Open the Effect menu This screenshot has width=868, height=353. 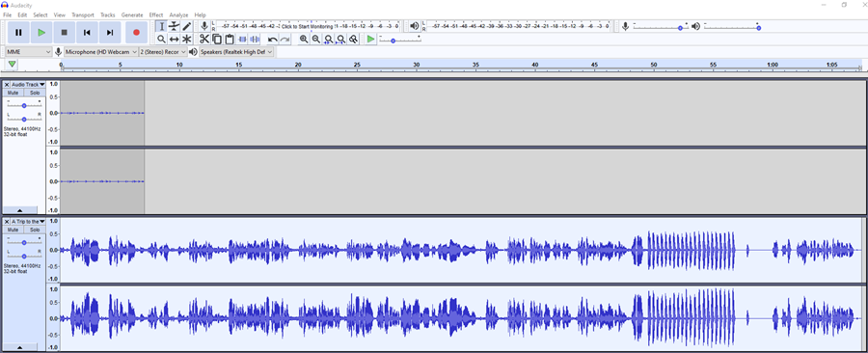click(156, 14)
